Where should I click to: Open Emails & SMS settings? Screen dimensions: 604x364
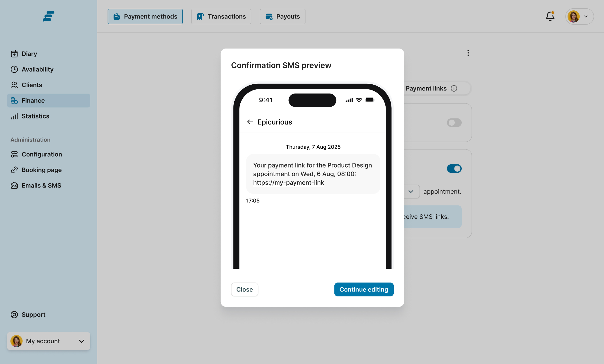(x=41, y=185)
